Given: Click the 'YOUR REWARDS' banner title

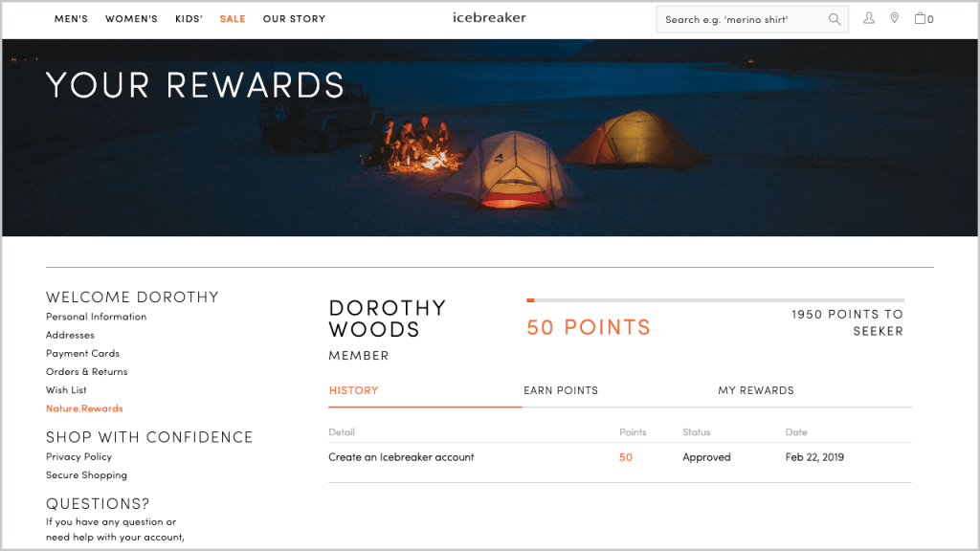Looking at the screenshot, I should coord(195,85).
